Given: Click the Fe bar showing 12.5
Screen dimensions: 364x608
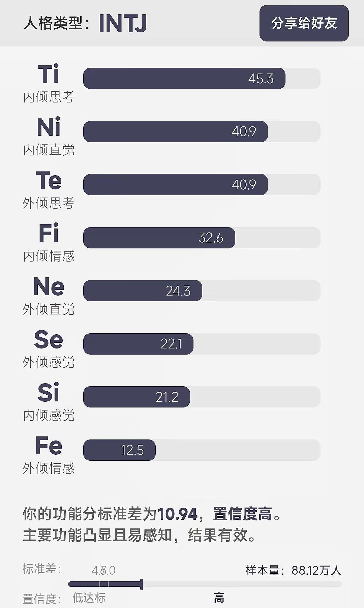Looking at the screenshot, I should point(202,450).
